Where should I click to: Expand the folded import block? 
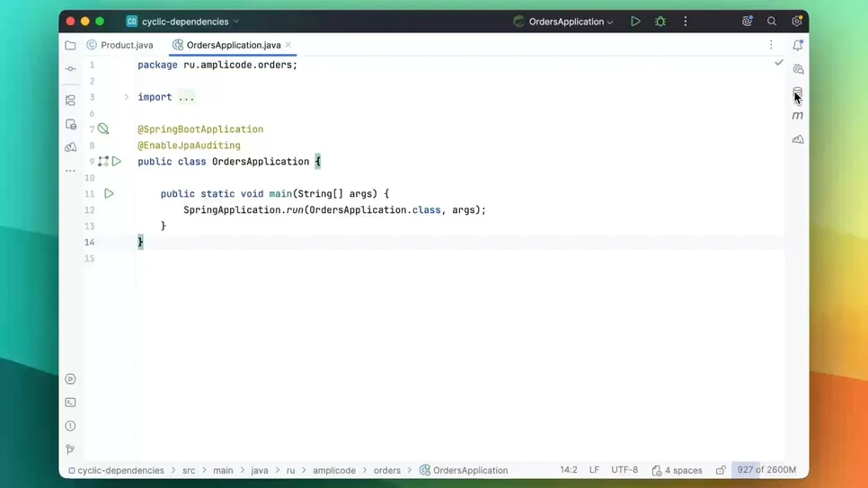point(186,97)
